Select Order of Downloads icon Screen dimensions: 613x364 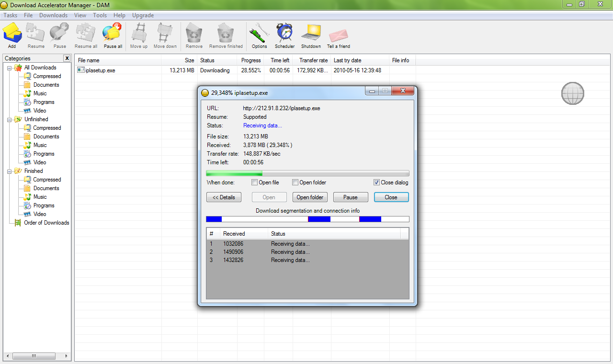(x=18, y=223)
